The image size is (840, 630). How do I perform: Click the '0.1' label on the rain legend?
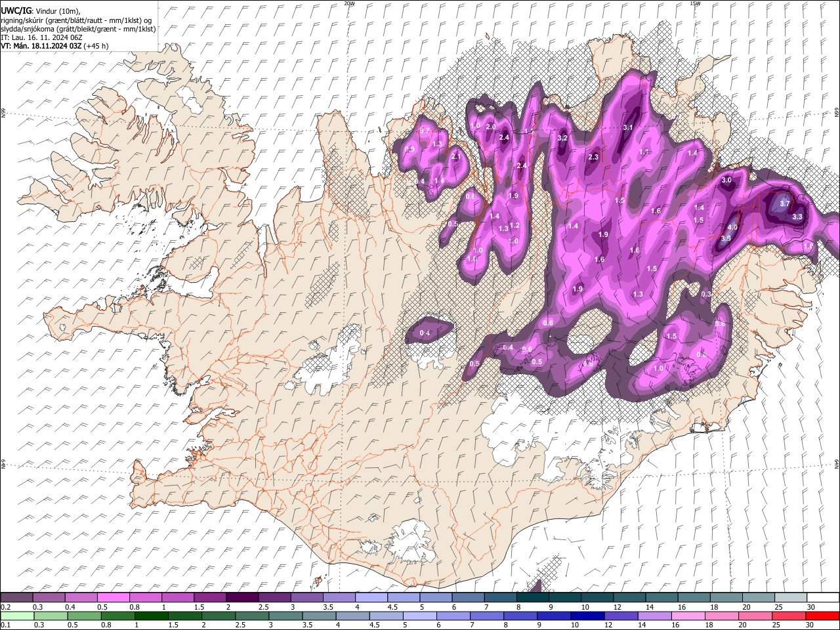[x=6, y=625]
